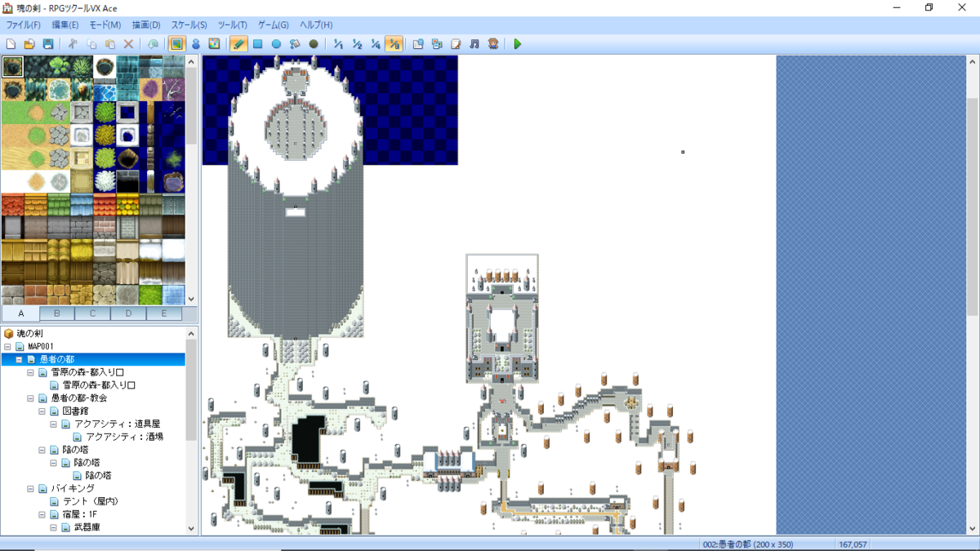Click the Copy icon in the toolbar
Viewport: 980px width, 551px height.
pos(91,44)
